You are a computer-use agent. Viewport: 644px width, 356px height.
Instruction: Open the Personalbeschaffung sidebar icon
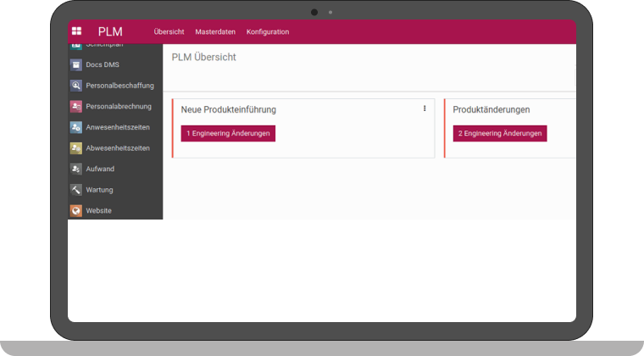76,86
